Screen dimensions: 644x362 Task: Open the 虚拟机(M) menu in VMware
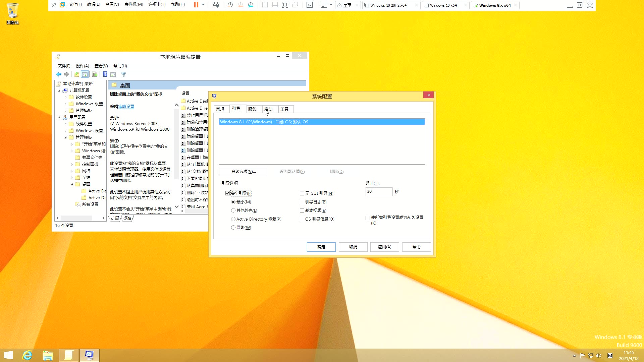click(x=133, y=5)
